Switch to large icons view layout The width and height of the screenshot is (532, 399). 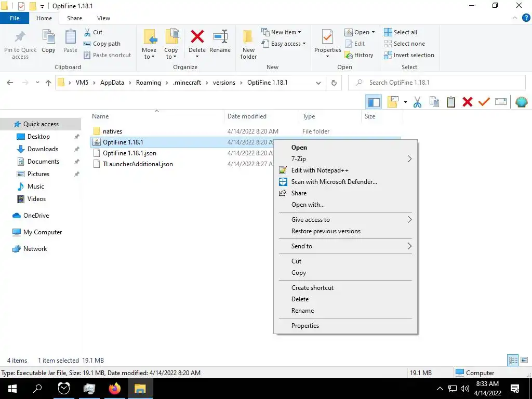click(524, 360)
